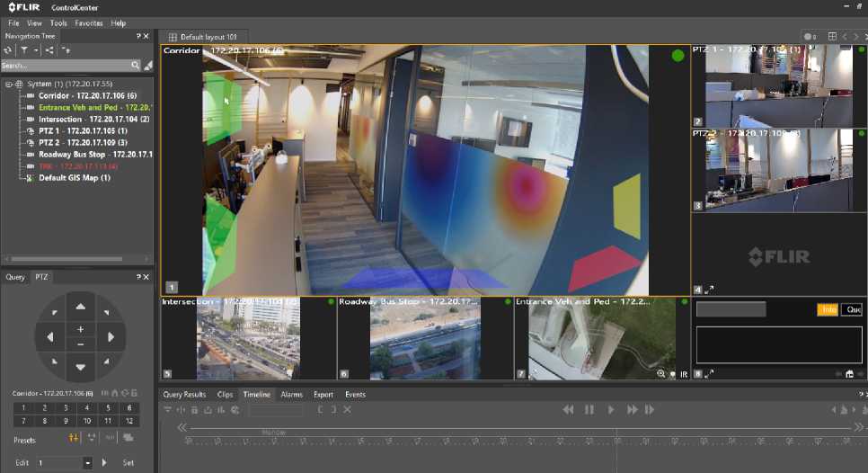Open the Favorites menu
The image size is (868, 473).
click(89, 23)
